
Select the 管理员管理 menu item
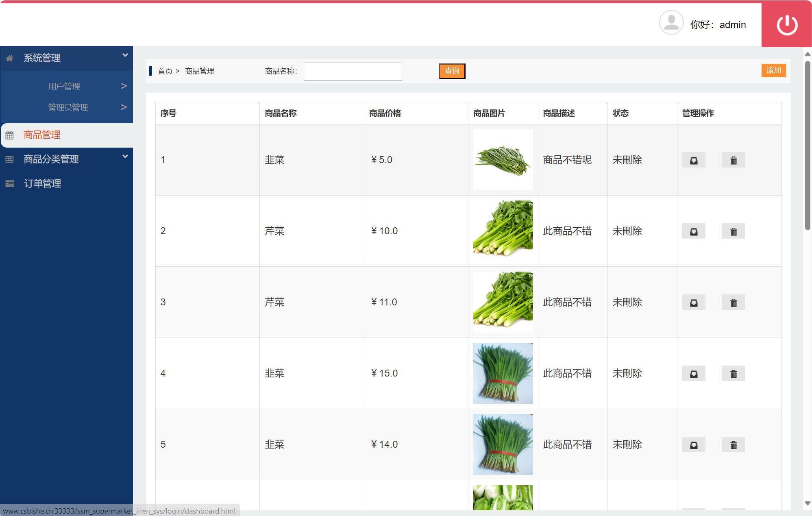click(x=67, y=107)
